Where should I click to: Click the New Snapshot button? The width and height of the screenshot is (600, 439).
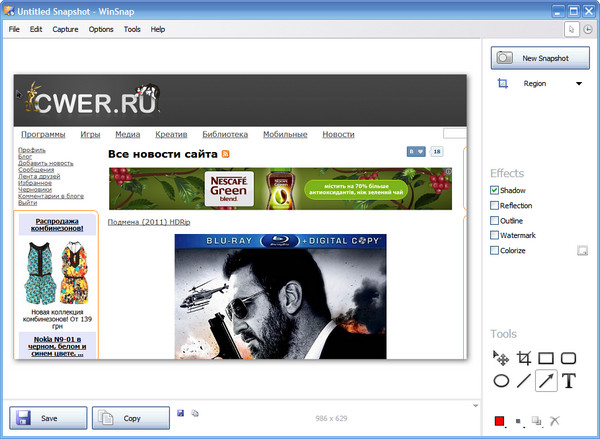pyautogui.click(x=545, y=58)
